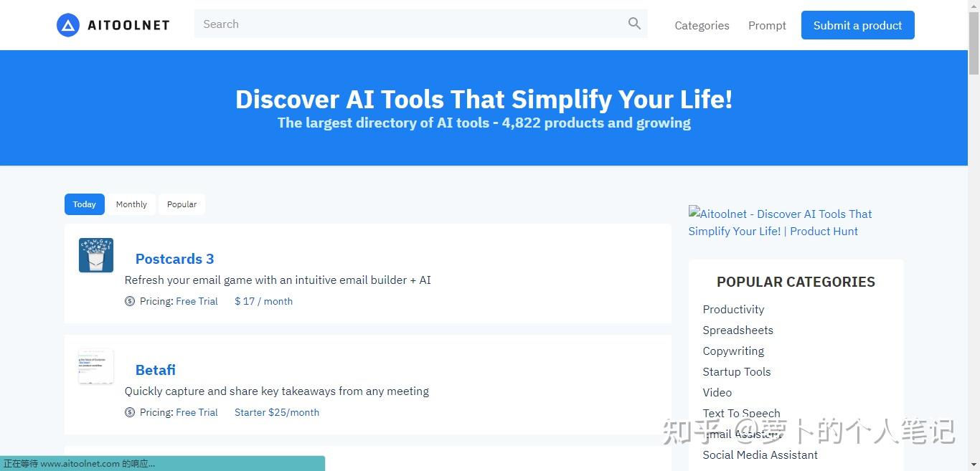Click the Discover AI Tools headline
Screen dimensions: 980x471
484,99
